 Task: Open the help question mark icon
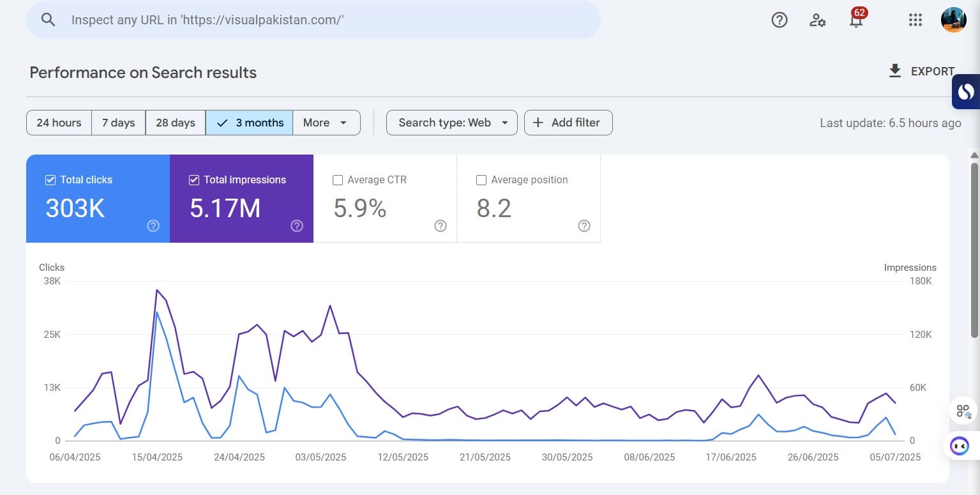pos(780,20)
